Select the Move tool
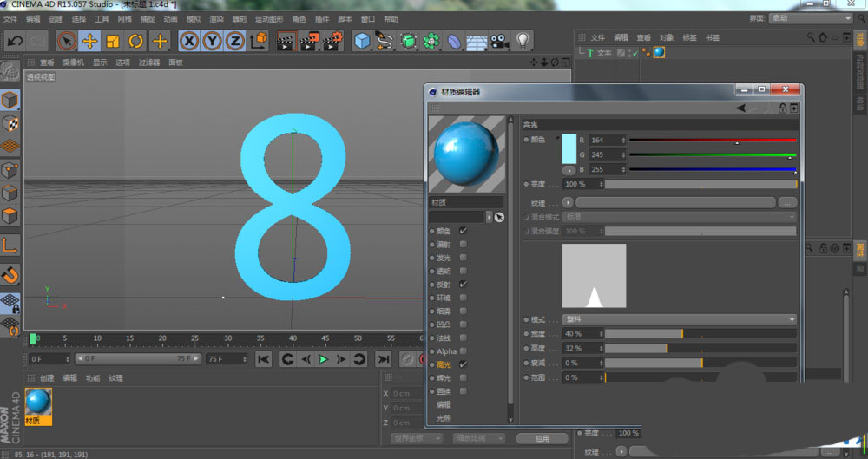The height and width of the screenshot is (459, 868). pos(89,41)
